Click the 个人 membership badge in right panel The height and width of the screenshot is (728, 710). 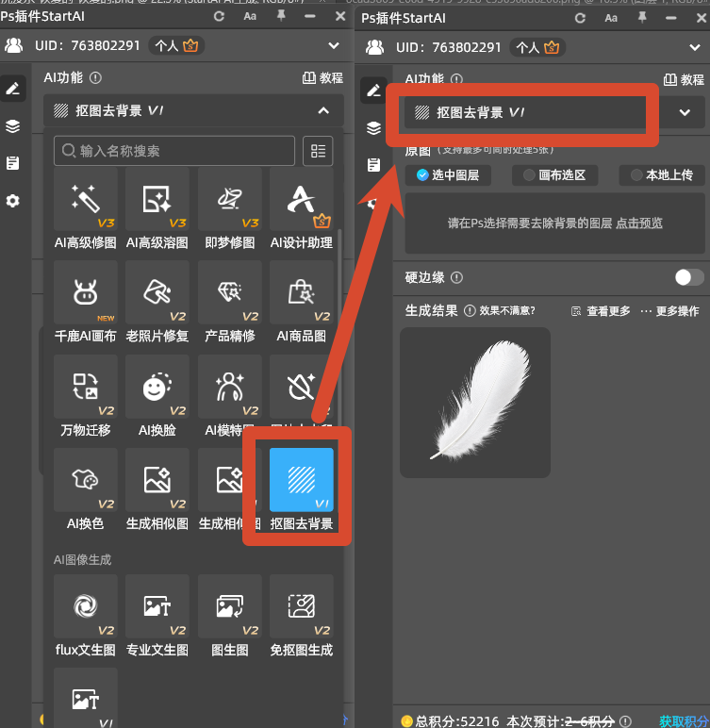[x=537, y=47]
